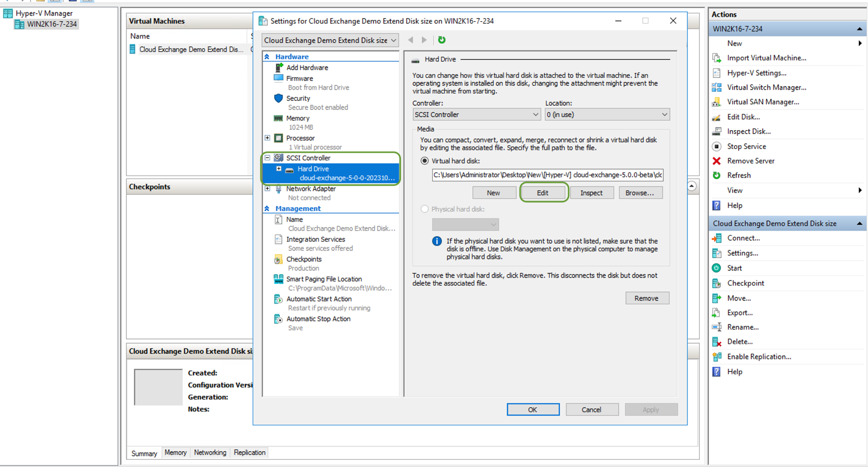The height and width of the screenshot is (467, 868).
Task: Collapse the WIN2K16-7-234 Actions section
Action: 860,29
